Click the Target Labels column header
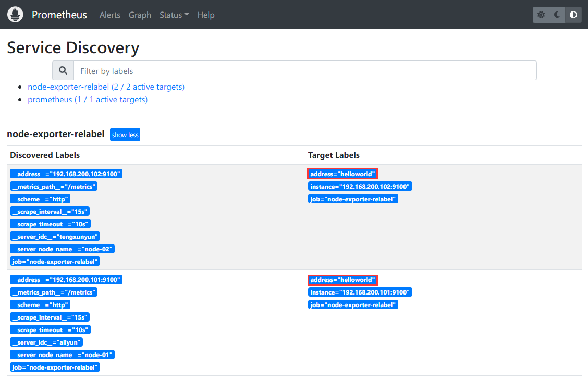The width and height of the screenshot is (588, 380). [334, 155]
